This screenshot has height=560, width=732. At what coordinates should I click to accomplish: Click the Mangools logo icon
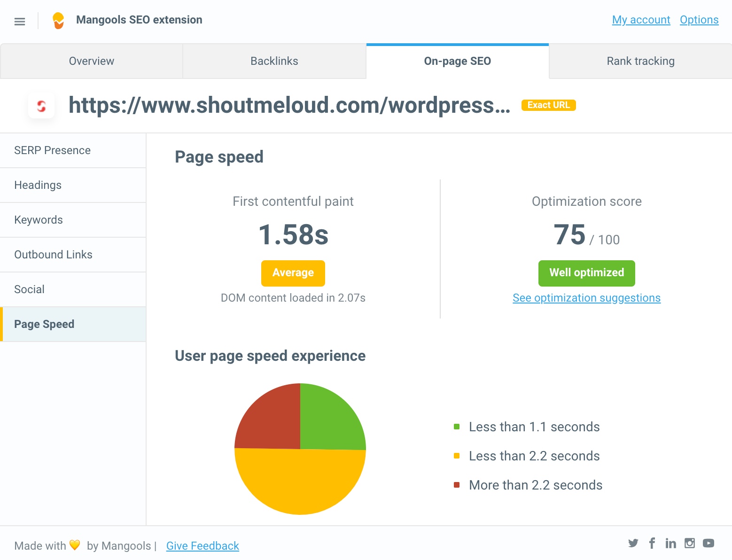[58, 21]
